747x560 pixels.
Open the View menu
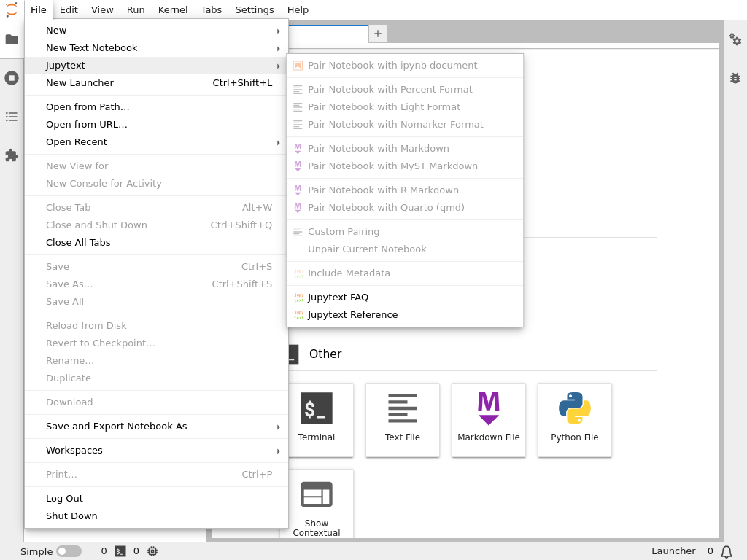(102, 10)
